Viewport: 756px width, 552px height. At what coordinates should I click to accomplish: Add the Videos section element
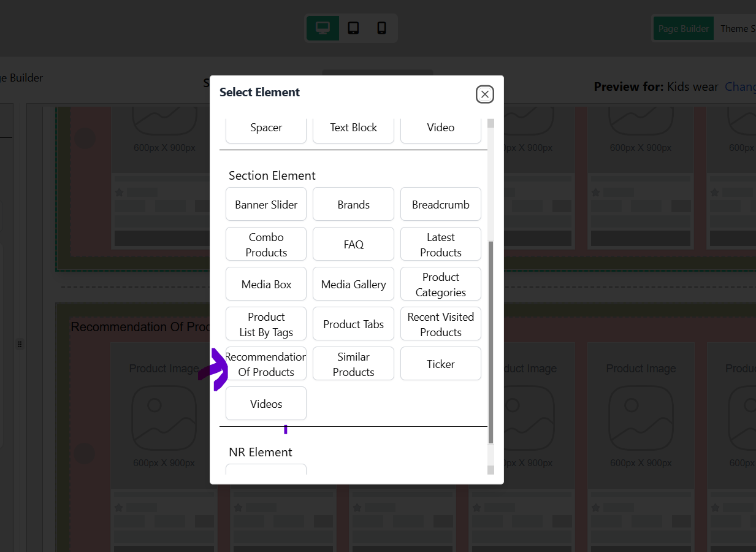pyautogui.click(x=266, y=404)
